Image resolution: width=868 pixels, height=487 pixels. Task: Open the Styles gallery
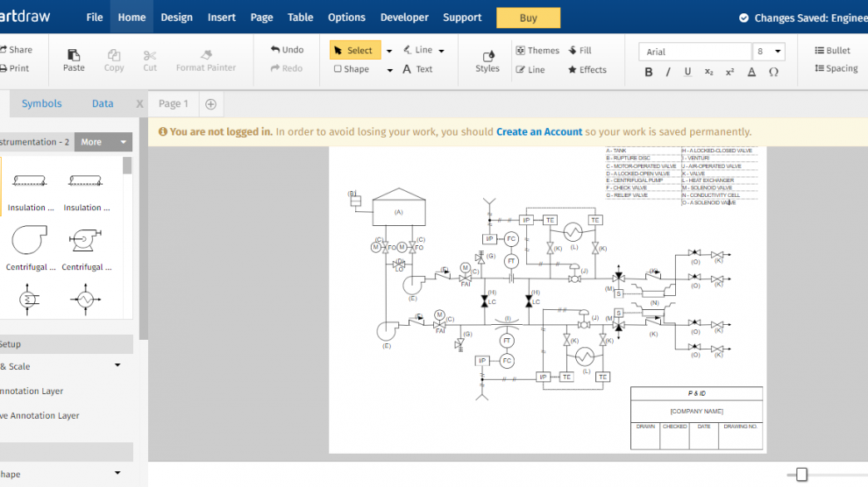coord(487,61)
